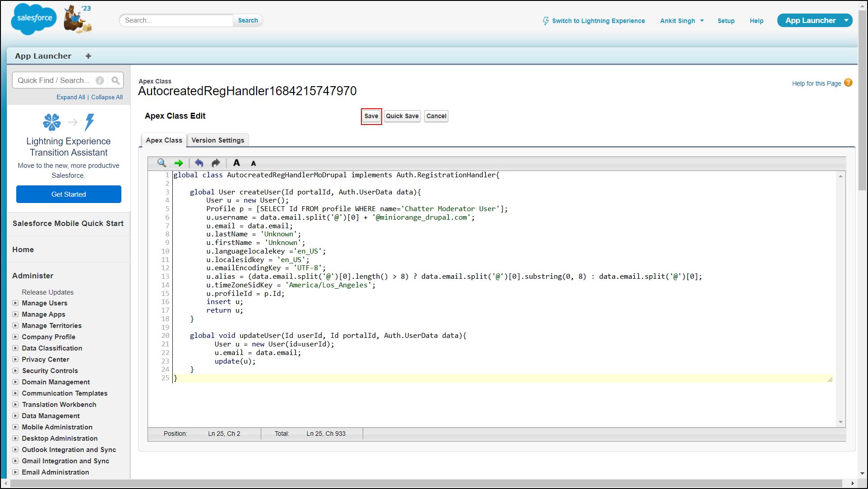
Task: Click the orange help question mark icon
Action: pos(848,83)
